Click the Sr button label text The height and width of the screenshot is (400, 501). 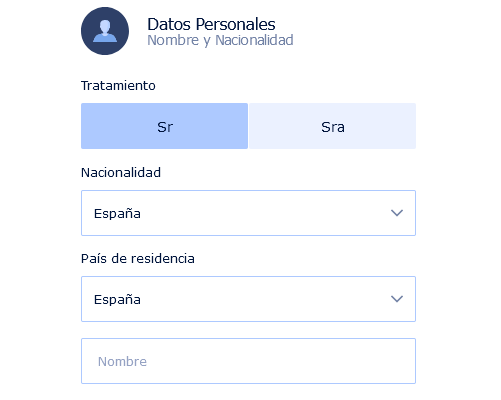[165, 127]
